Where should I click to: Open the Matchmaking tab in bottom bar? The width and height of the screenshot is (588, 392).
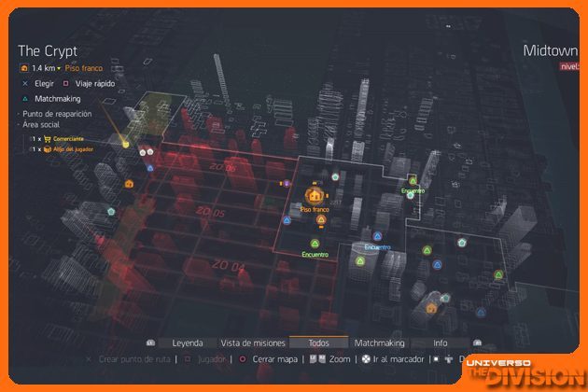coord(380,343)
